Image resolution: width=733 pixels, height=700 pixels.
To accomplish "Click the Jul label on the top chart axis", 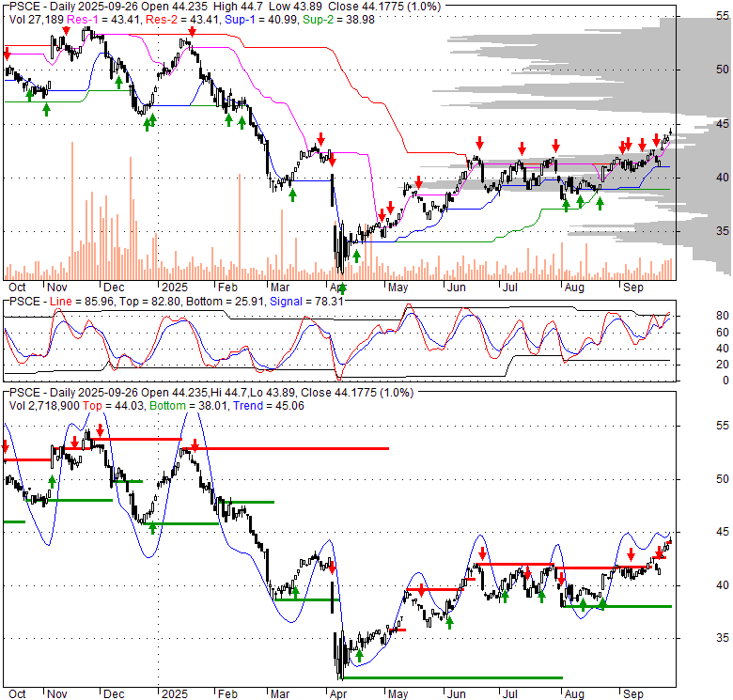I will (509, 288).
